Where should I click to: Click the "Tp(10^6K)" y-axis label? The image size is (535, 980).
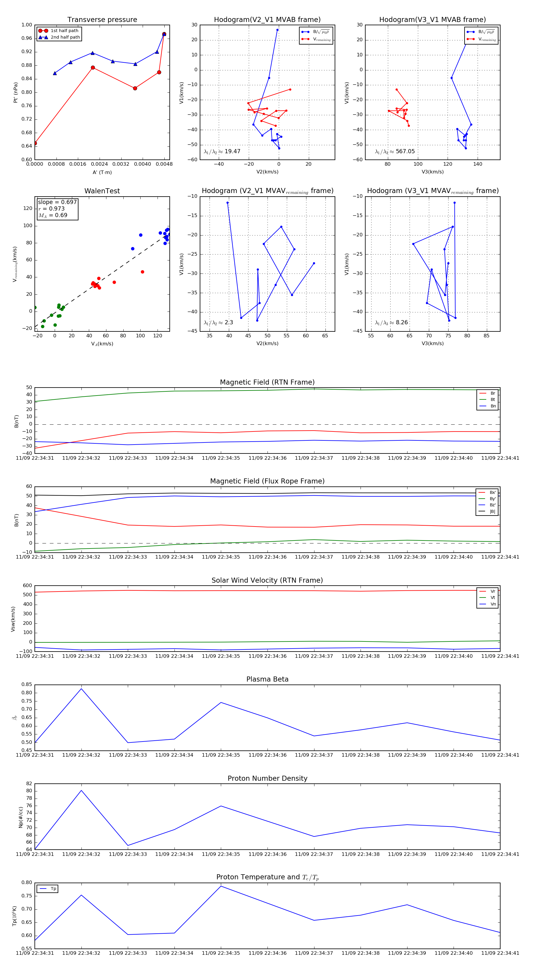(15, 916)
